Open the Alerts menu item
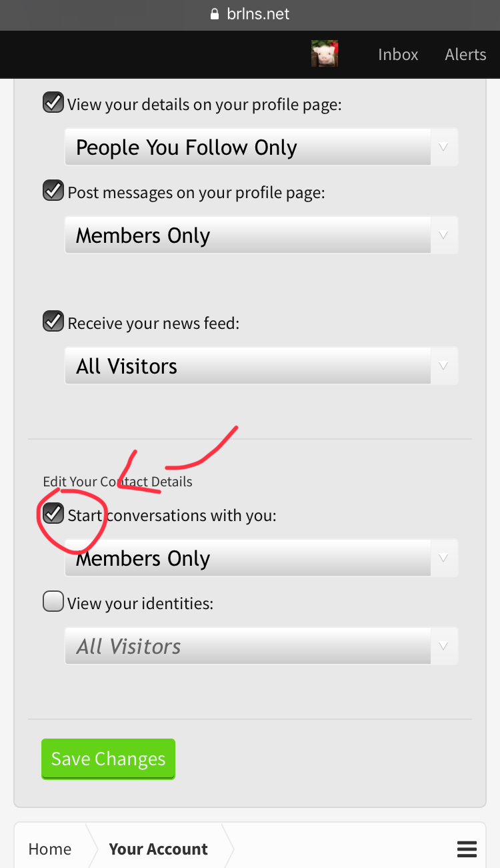The image size is (500, 868). click(465, 54)
